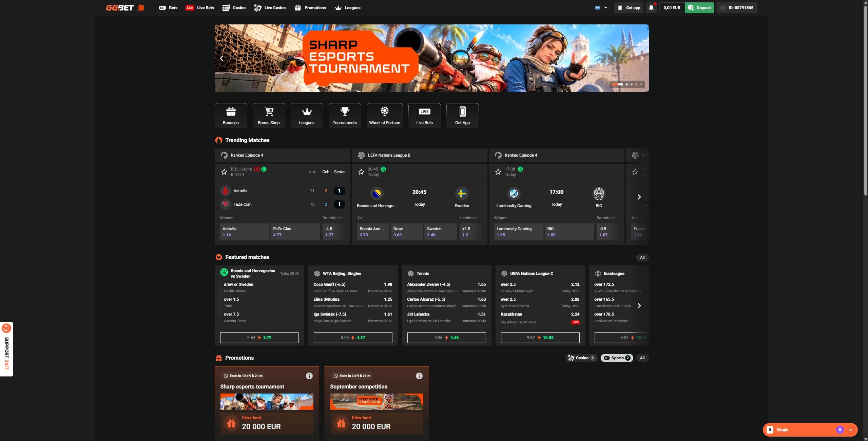Open the UEFA Nations League B header
This screenshot has width=868, height=441.
point(419,155)
